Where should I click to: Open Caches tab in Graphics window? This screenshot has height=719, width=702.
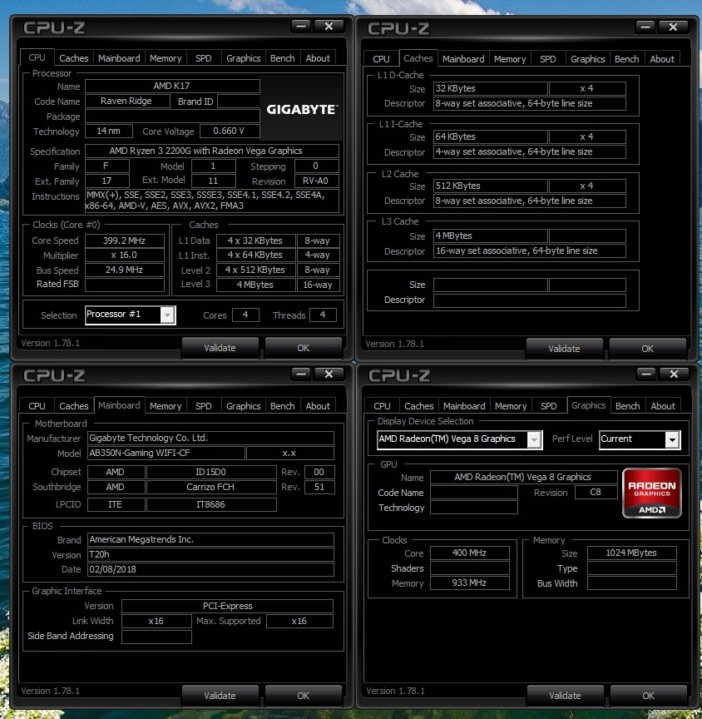[x=419, y=406]
